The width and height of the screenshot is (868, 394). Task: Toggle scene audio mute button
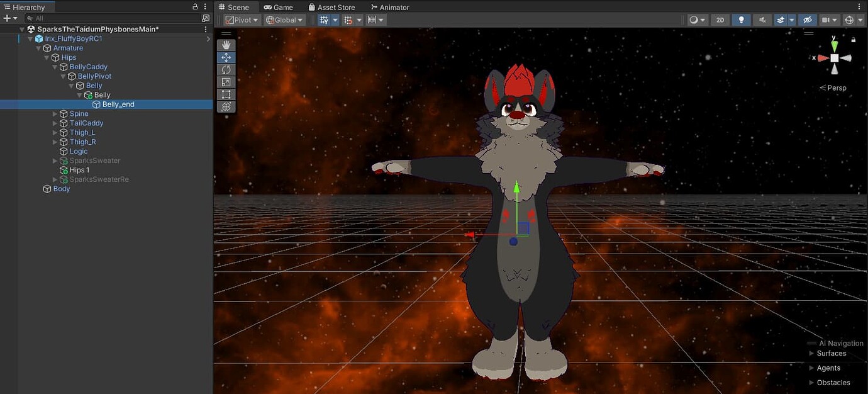click(x=762, y=20)
